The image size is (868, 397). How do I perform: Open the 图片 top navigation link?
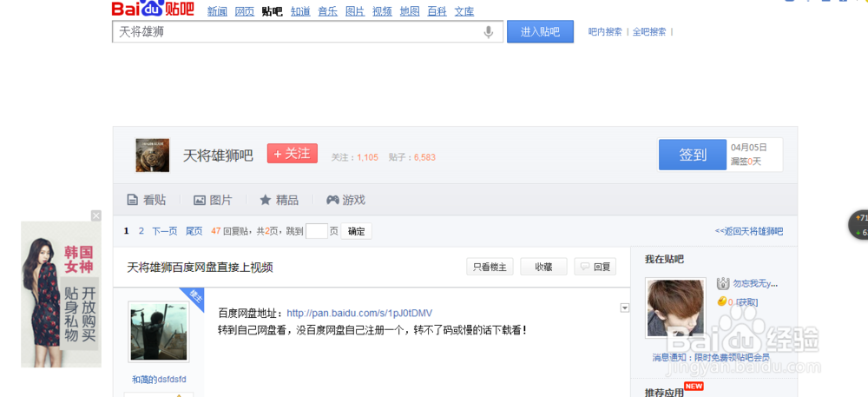(x=355, y=11)
